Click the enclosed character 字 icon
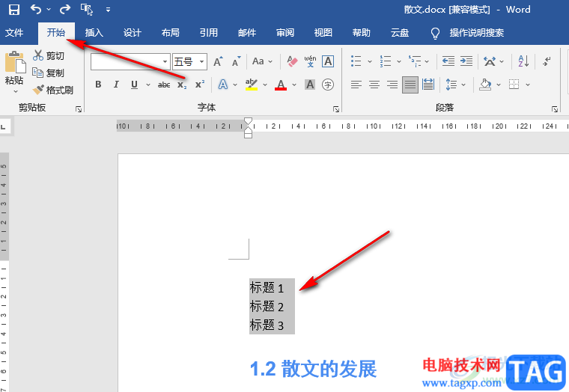569x392 pixels. (328, 85)
